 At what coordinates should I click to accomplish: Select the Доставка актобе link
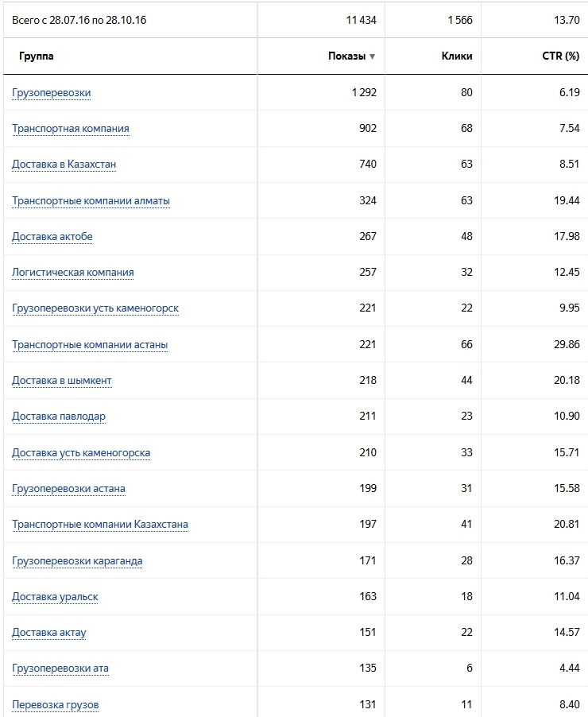click(52, 237)
